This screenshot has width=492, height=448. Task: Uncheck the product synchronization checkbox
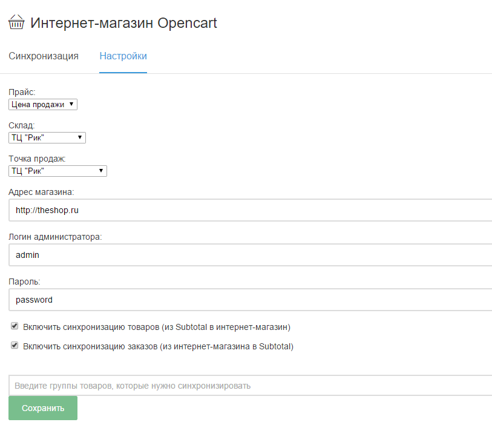tap(15, 326)
